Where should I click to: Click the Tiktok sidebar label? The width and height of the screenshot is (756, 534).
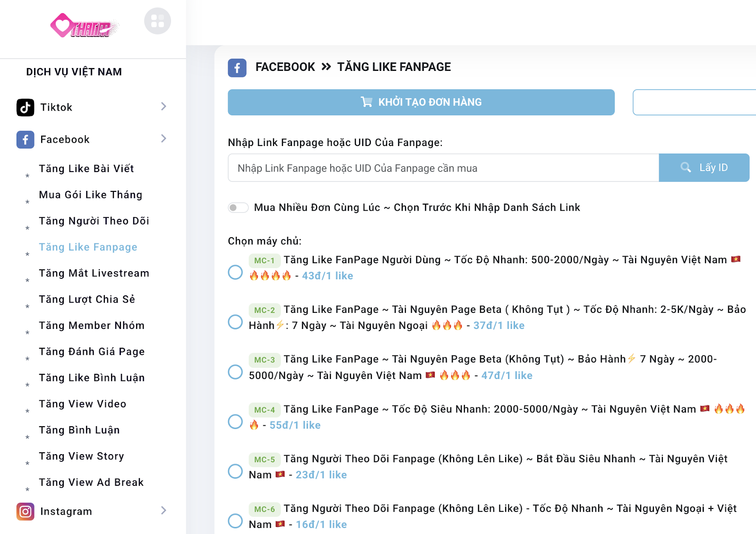click(x=56, y=107)
